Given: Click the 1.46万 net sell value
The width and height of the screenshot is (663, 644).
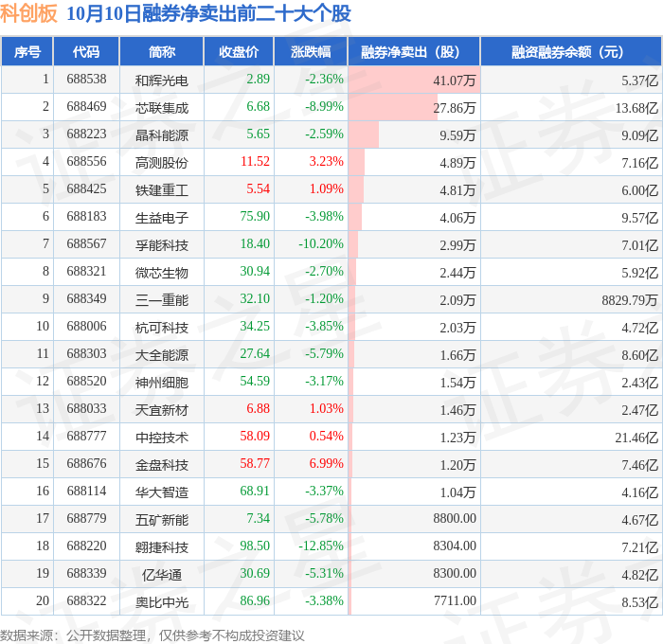Looking at the screenshot, I should (x=457, y=410).
